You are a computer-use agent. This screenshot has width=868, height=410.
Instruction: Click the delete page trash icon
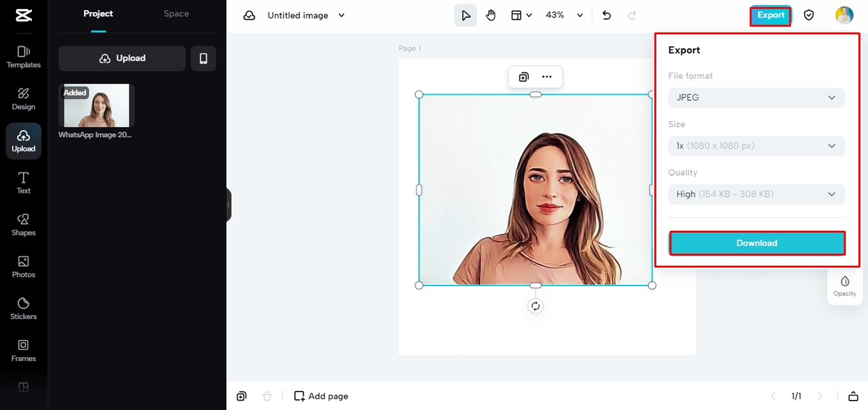[267, 396]
